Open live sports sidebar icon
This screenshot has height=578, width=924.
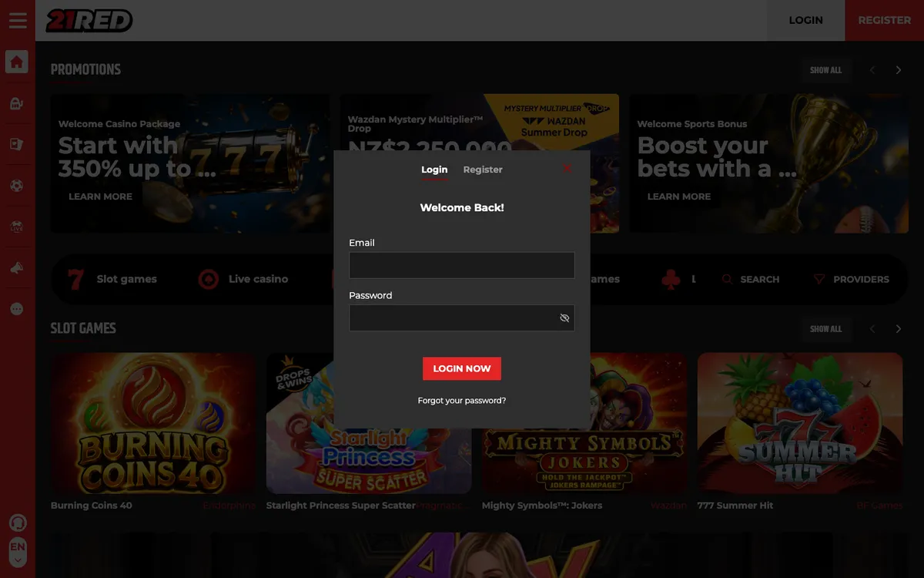tap(17, 227)
